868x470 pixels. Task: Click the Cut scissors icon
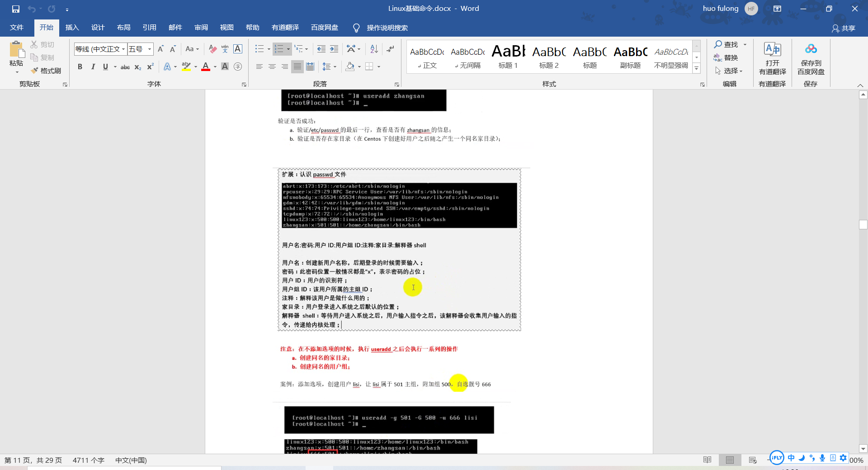coord(34,44)
